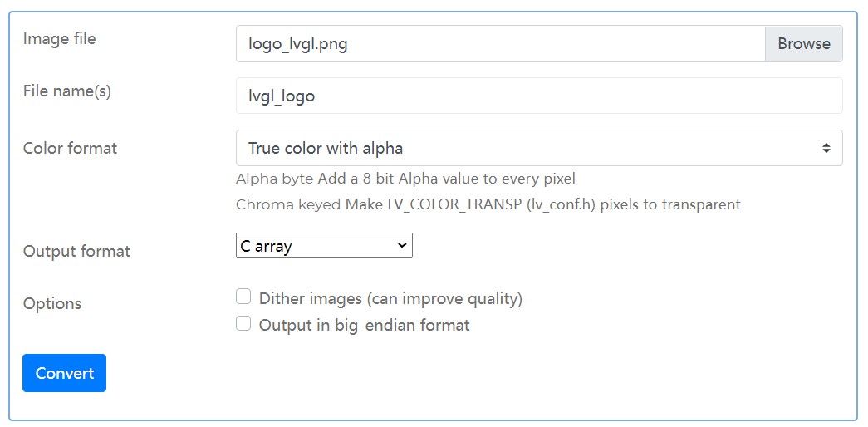Click the 'Options' label
This screenshot has width=868, height=427.
[x=52, y=304]
